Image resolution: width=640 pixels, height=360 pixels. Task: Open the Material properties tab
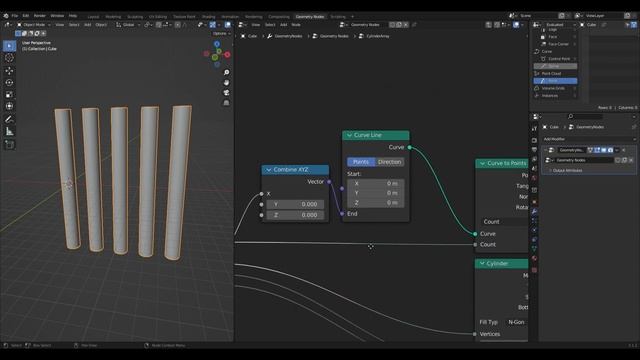534,258
